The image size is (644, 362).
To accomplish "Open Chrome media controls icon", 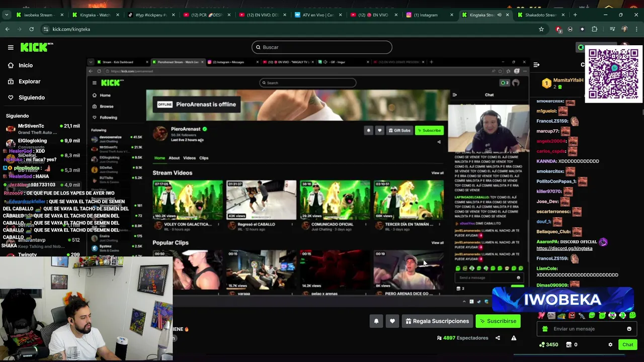I will [612, 29].
